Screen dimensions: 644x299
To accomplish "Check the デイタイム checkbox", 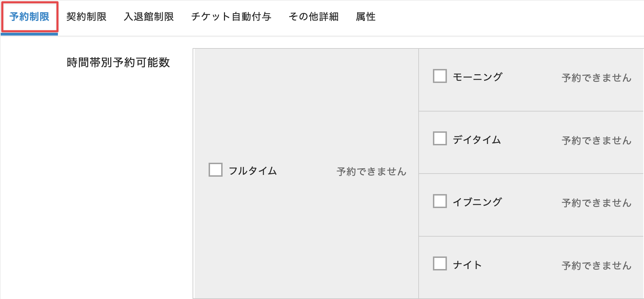I will (440, 138).
